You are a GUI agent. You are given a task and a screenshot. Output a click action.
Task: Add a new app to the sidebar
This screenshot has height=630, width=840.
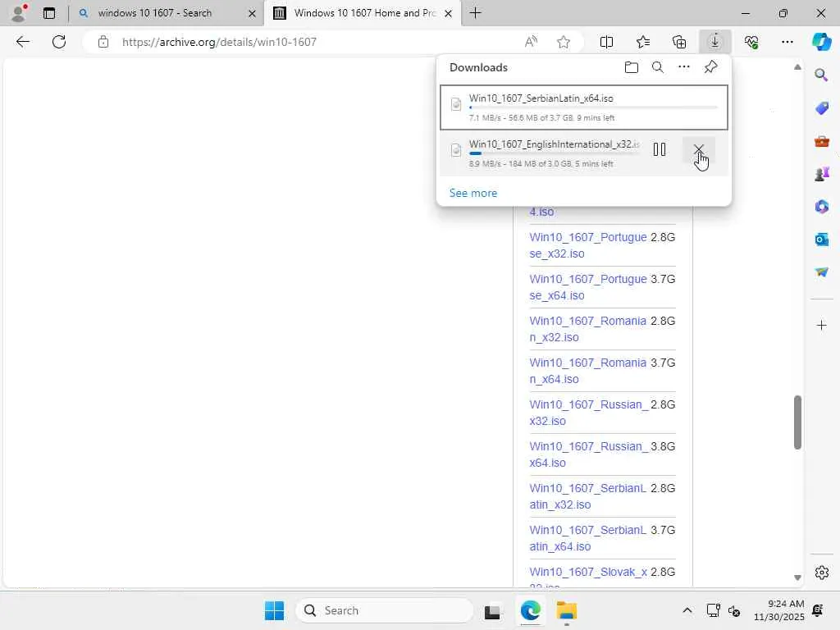(821, 325)
